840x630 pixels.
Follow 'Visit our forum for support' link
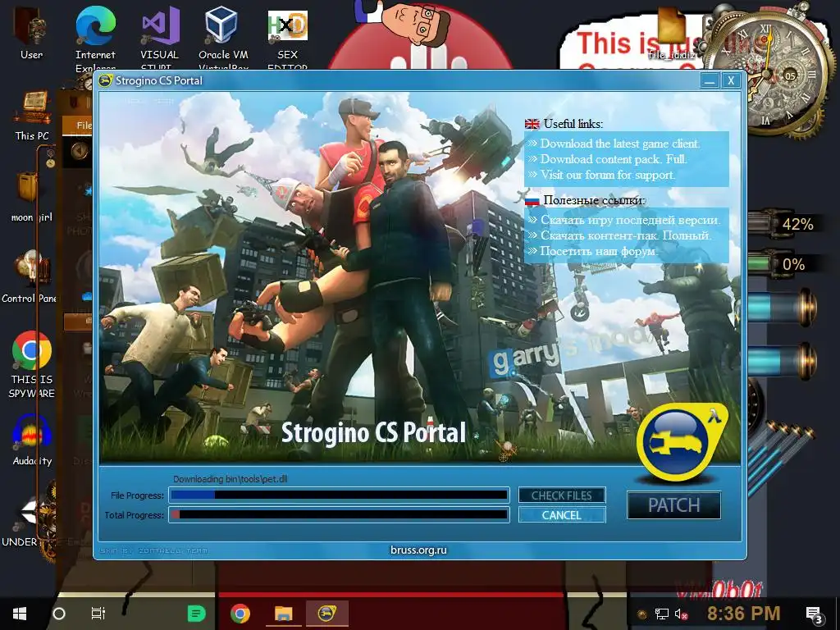coord(608,175)
